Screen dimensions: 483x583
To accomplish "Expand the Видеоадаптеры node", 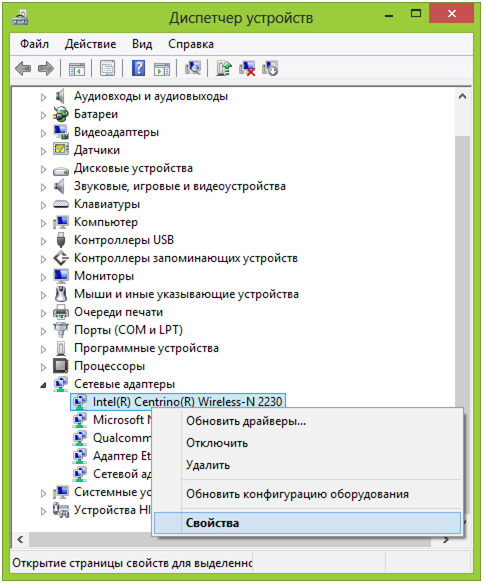I will tap(44, 133).
